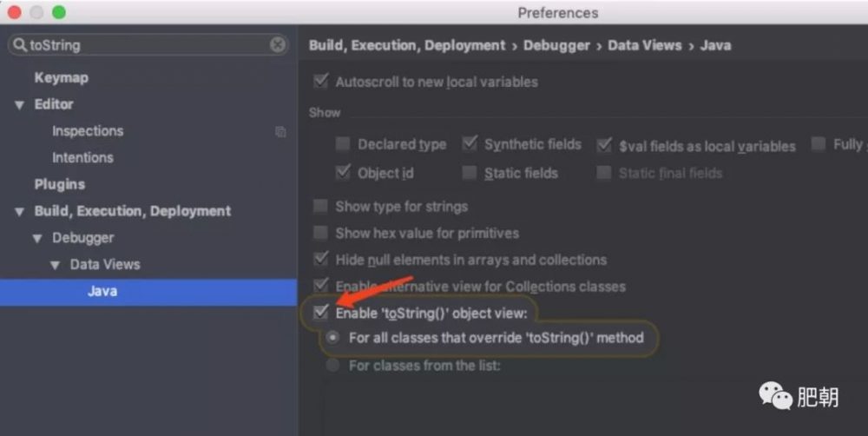Focus the toString search input

click(x=148, y=45)
